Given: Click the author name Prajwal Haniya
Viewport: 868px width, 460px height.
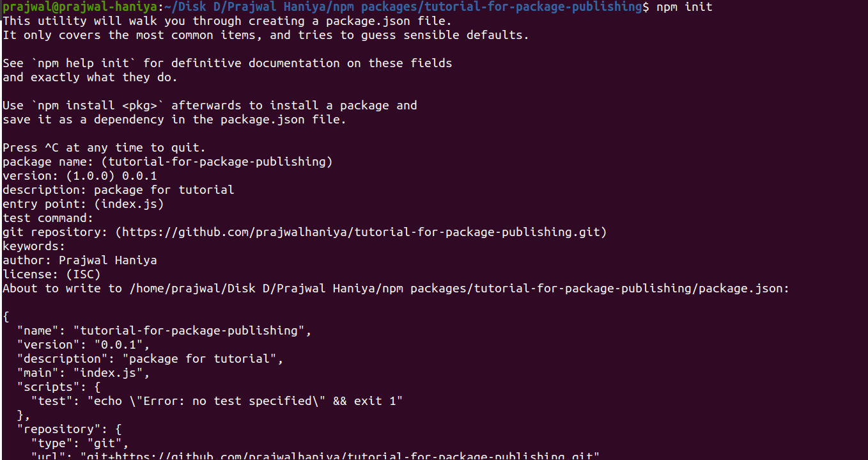Looking at the screenshot, I should pyautogui.click(x=108, y=260).
